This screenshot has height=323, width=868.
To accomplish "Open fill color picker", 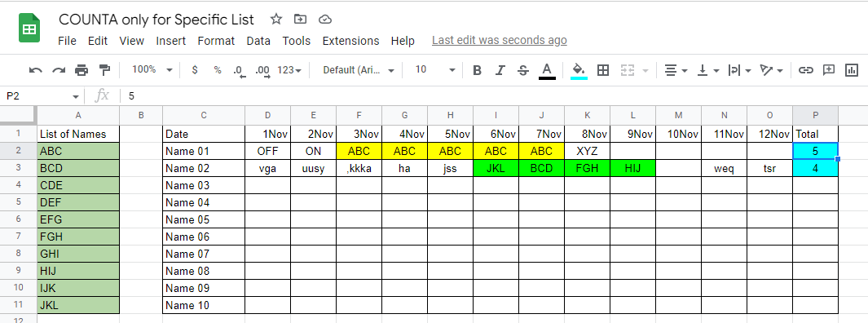I will point(579,70).
